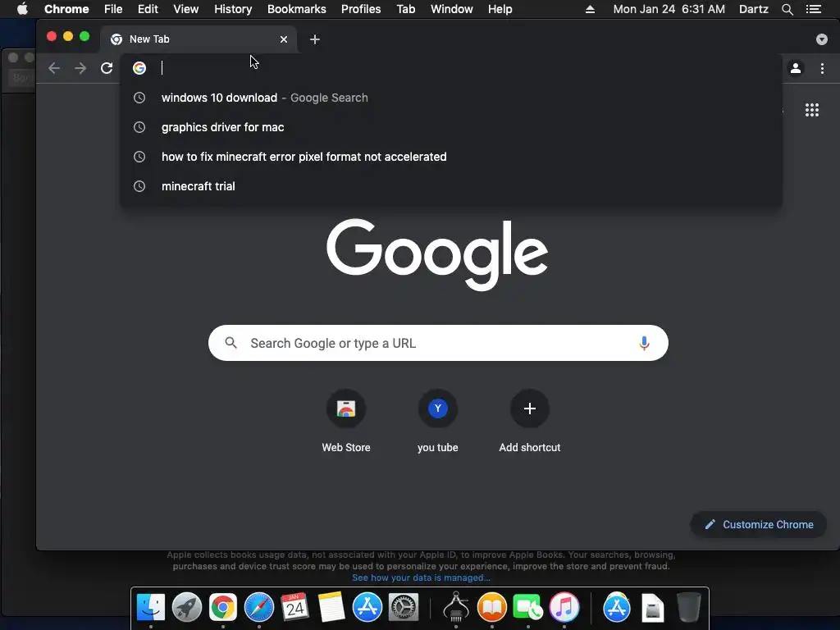Open the Edit menu
This screenshot has height=630, width=840.
pyautogui.click(x=148, y=9)
